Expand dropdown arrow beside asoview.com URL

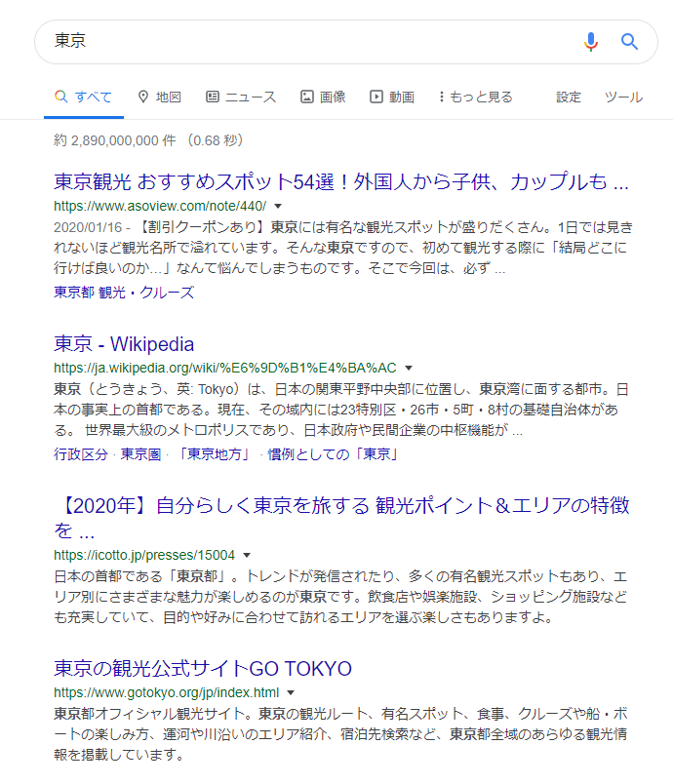click(279, 206)
